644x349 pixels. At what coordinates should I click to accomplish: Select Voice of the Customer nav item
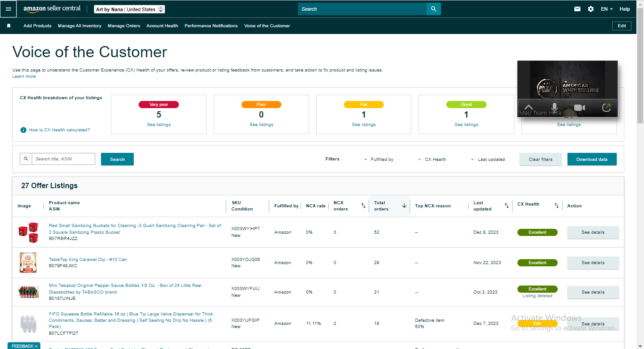coord(267,26)
